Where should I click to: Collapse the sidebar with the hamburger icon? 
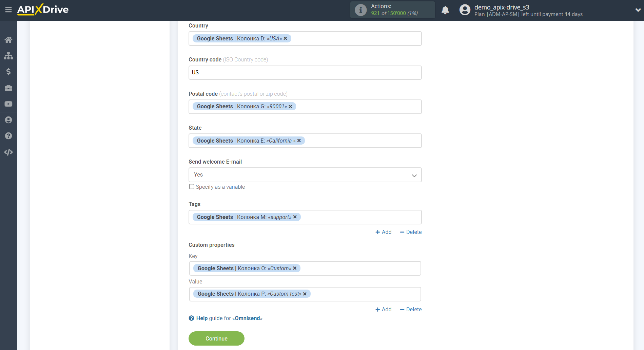(8, 10)
